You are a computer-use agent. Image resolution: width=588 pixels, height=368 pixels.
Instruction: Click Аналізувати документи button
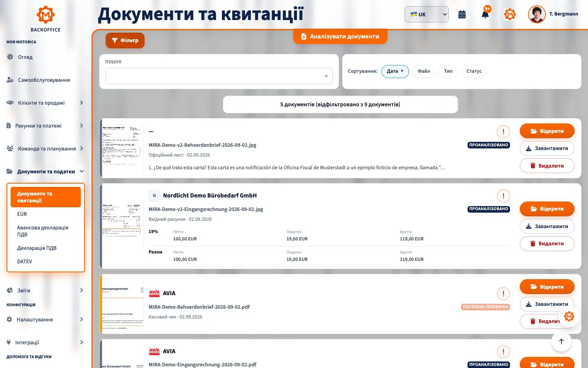click(340, 36)
